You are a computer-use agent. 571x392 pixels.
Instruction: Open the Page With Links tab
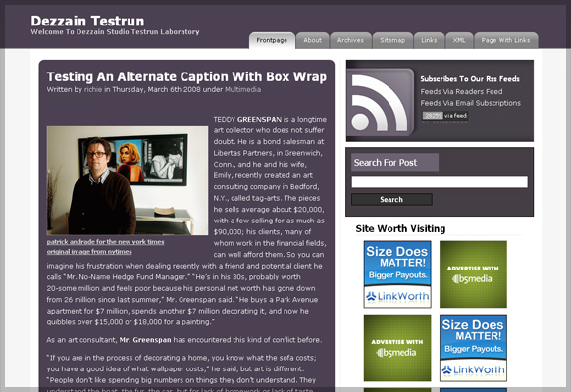point(506,40)
